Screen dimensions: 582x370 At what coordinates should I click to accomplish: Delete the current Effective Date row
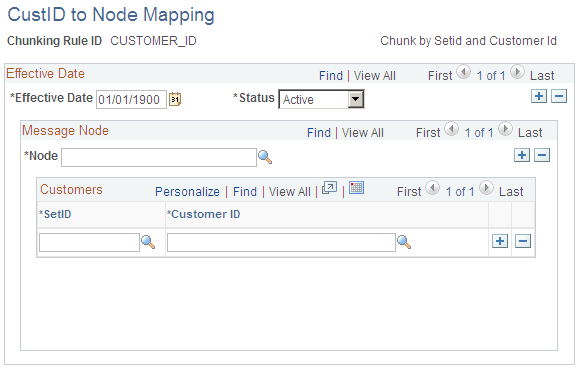(x=559, y=96)
